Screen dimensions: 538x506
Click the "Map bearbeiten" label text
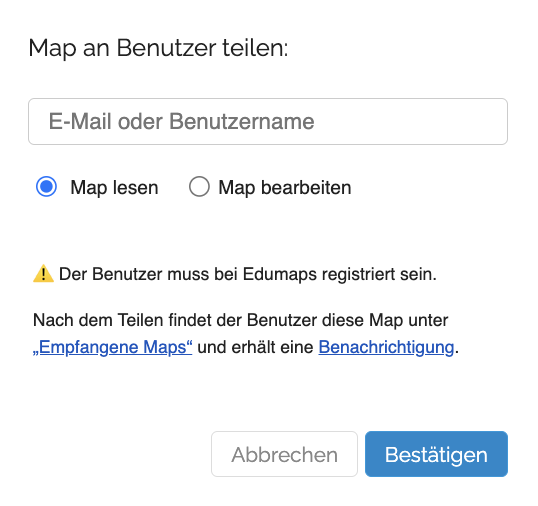(x=285, y=188)
